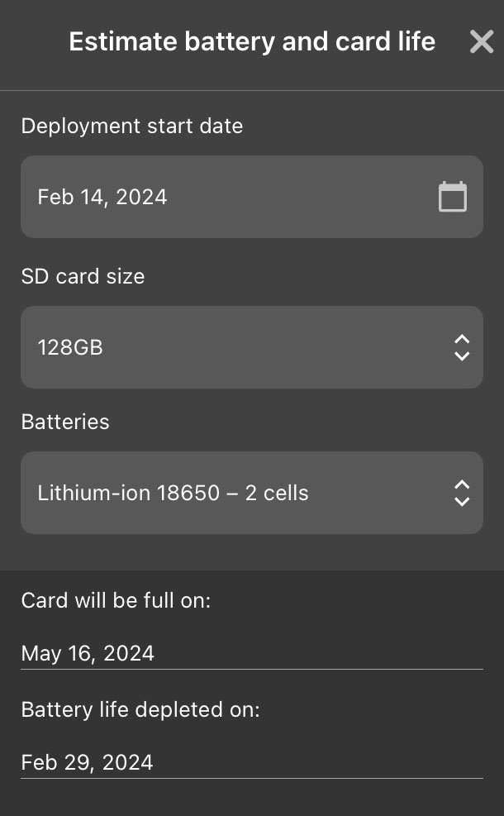Viewport: 504px width, 816px height.
Task: Click the May 16, 2024 card-full date
Action: [87, 653]
